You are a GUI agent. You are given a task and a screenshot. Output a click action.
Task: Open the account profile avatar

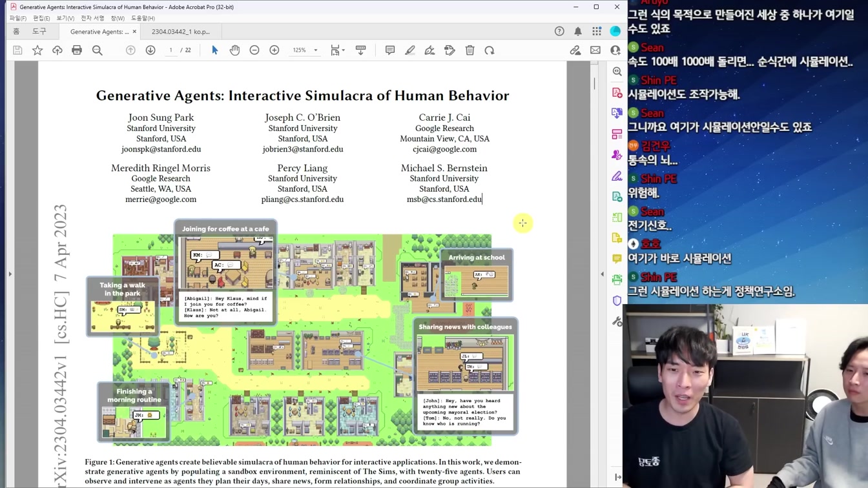coord(615,31)
